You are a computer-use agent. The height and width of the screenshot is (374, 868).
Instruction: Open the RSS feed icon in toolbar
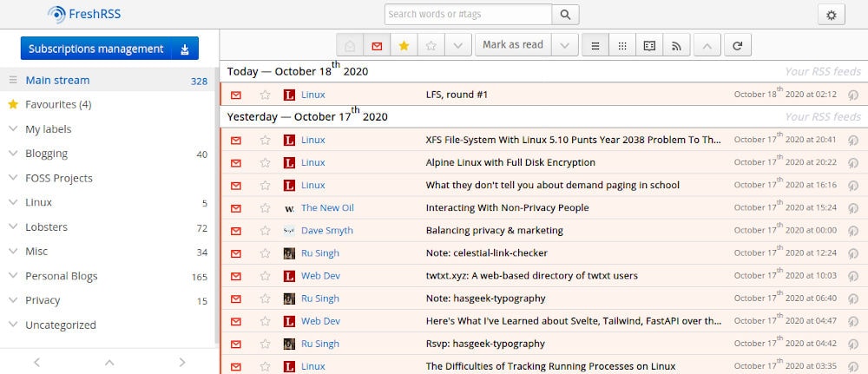tap(676, 45)
